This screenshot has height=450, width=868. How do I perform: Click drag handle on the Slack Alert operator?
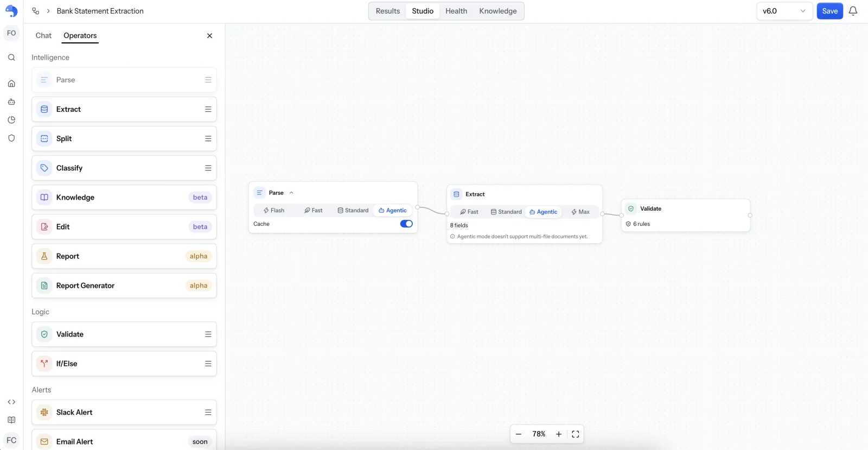208,413
